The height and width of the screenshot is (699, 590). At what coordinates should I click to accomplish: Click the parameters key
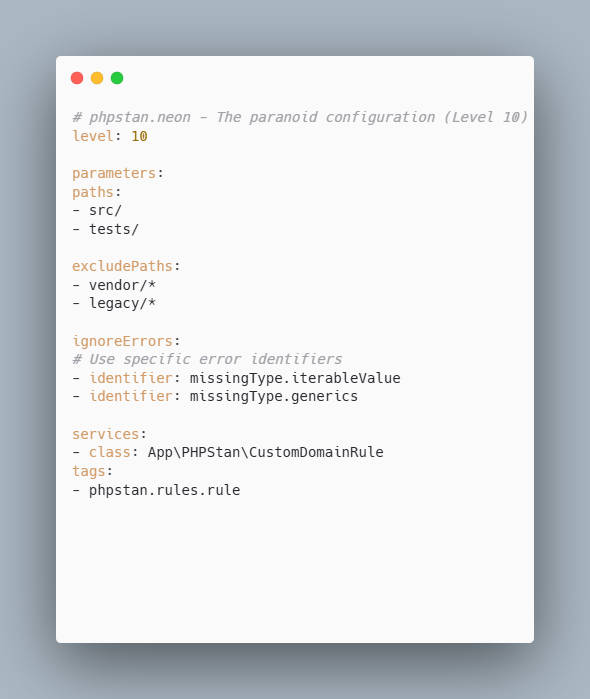(x=114, y=173)
